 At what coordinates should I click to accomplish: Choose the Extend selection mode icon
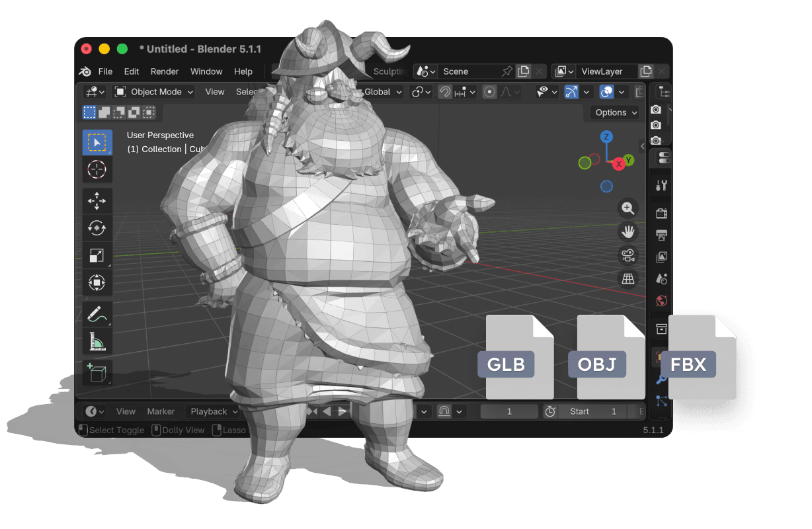[x=104, y=112]
